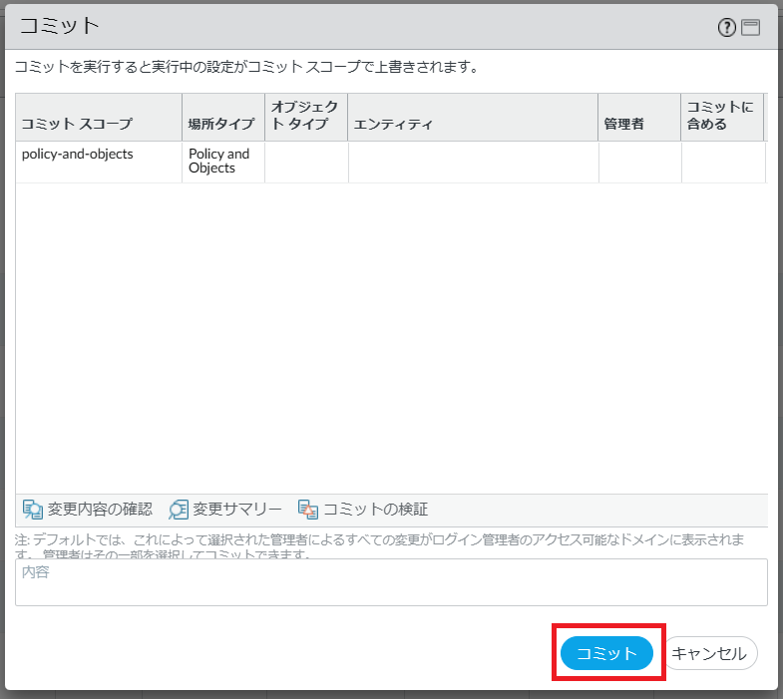Click the コミットに含める column header
Image resolution: width=784 pixels, height=699 pixels.
click(x=722, y=117)
